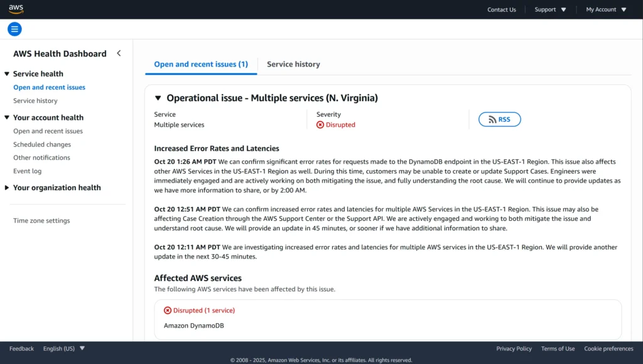This screenshot has height=364, width=643.
Task: Open the Support dropdown menu
Action: pyautogui.click(x=550, y=9)
